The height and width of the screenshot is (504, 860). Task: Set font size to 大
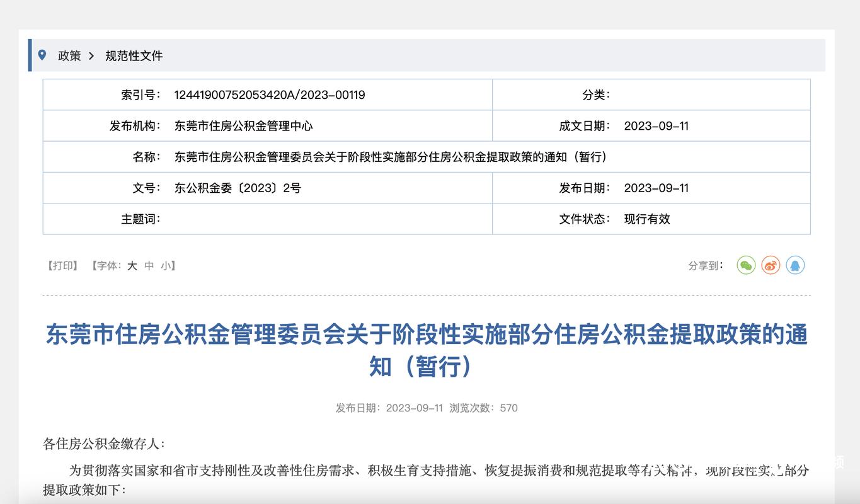[132, 266]
